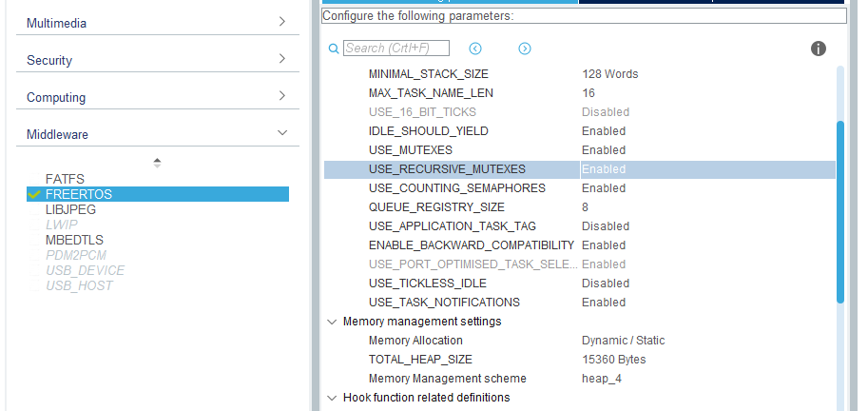
Task: Open the USE_RECURSIVE_MUTEXES Enabled value dropdown
Action: [x=707, y=169]
